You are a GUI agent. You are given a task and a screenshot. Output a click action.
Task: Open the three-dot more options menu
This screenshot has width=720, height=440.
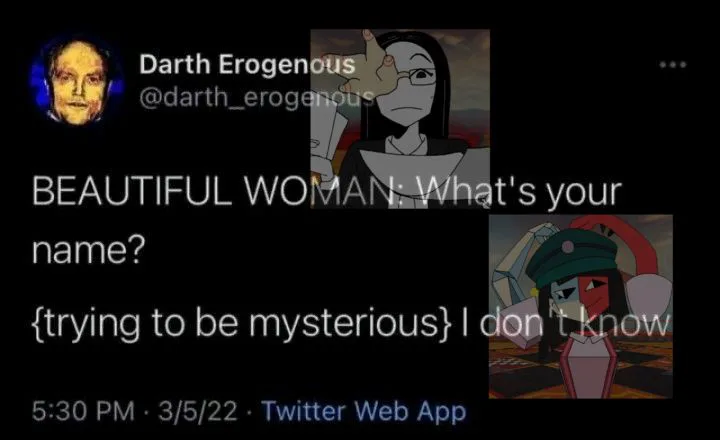tap(673, 65)
